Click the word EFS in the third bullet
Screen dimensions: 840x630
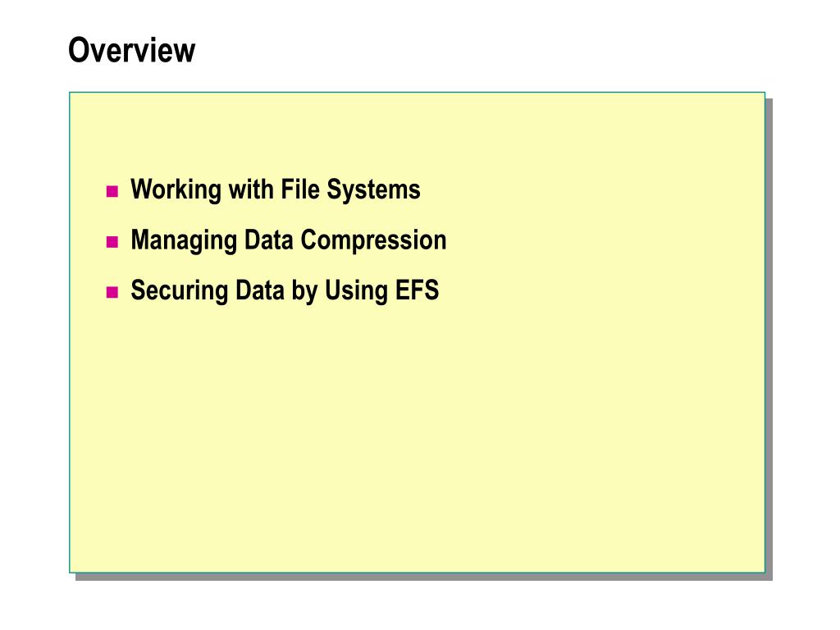coord(417,290)
